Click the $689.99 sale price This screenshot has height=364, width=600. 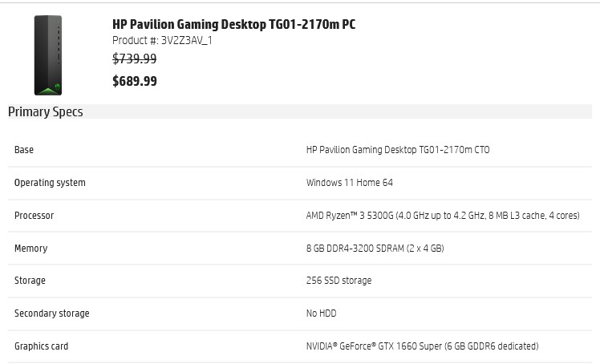(135, 81)
